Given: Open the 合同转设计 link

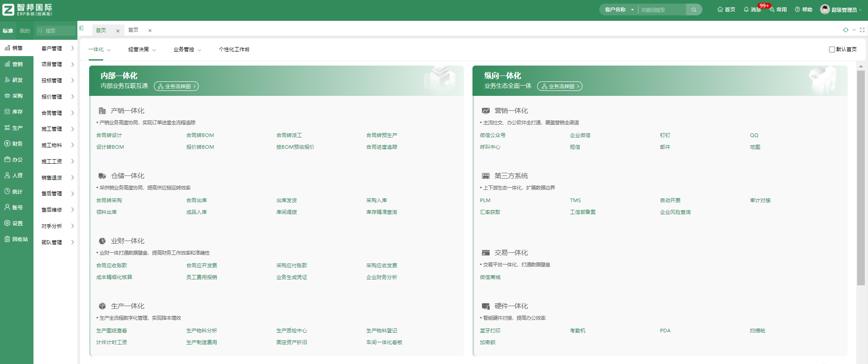Looking at the screenshot, I should (109, 135).
